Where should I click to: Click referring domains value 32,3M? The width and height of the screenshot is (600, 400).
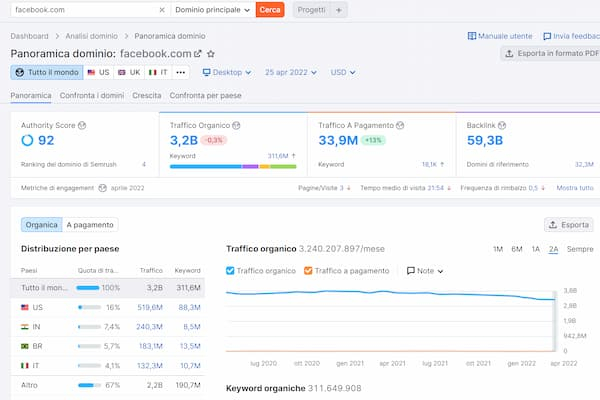tap(584, 164)
